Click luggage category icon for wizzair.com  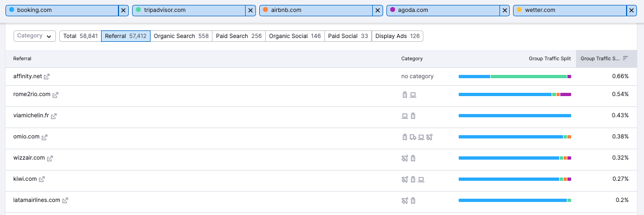pyautogui.click(x=413, y=159)
